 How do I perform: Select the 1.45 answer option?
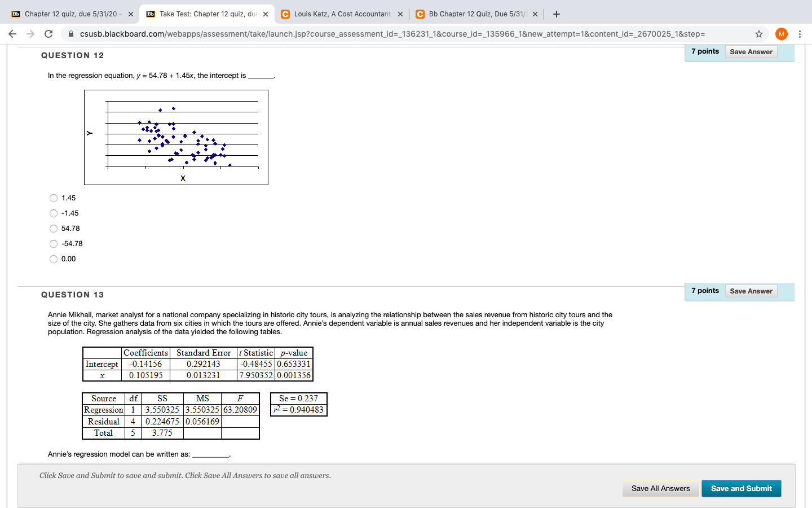click(54, 198)
